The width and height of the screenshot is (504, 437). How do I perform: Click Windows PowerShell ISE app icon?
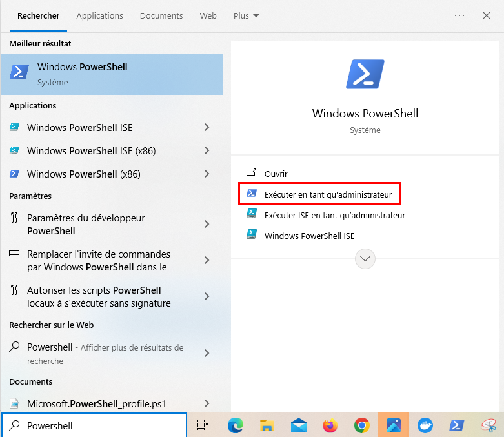click(x=14, y=127)
